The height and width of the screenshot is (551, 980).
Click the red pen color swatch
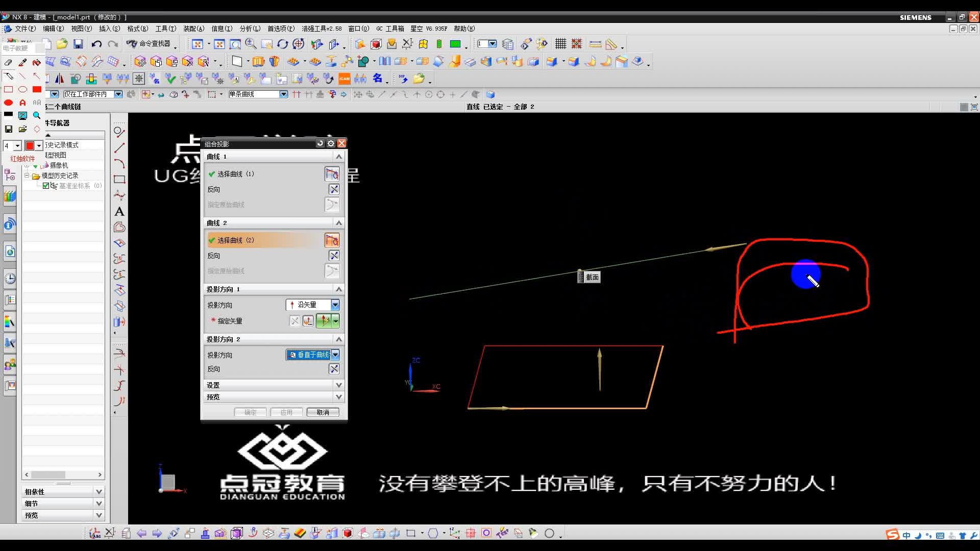tap(30, 146)
